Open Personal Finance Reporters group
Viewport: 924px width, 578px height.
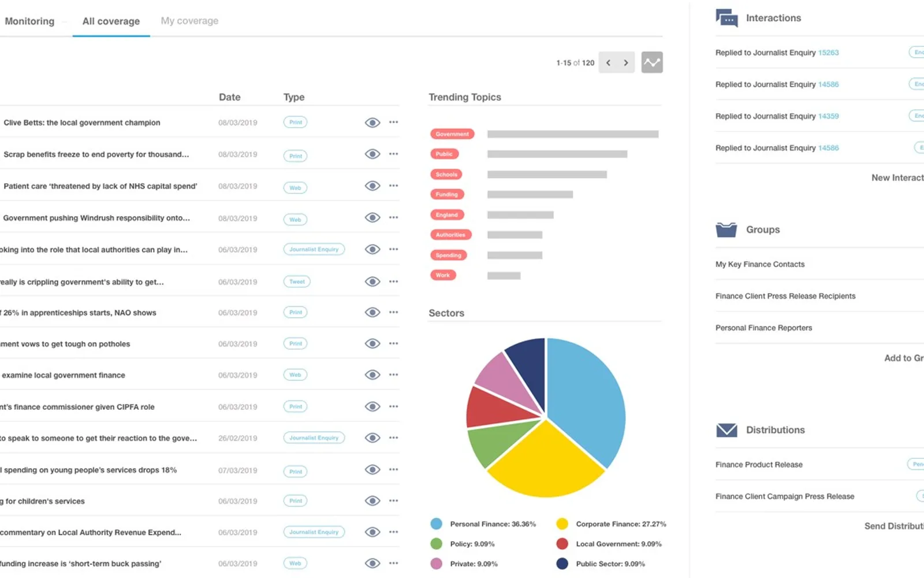click(x=763, y=328)
